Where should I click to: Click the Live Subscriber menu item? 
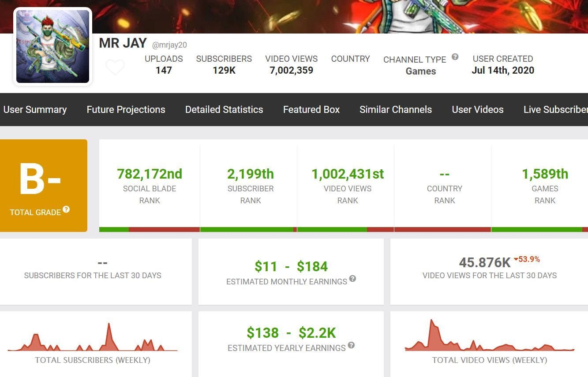tap(555, 109)
